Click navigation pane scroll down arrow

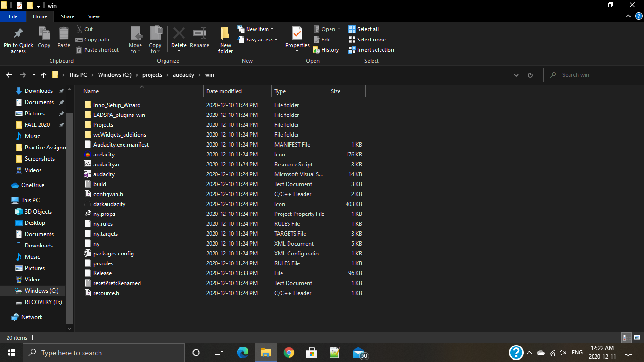pyautogui.click(x=70, y=328)
